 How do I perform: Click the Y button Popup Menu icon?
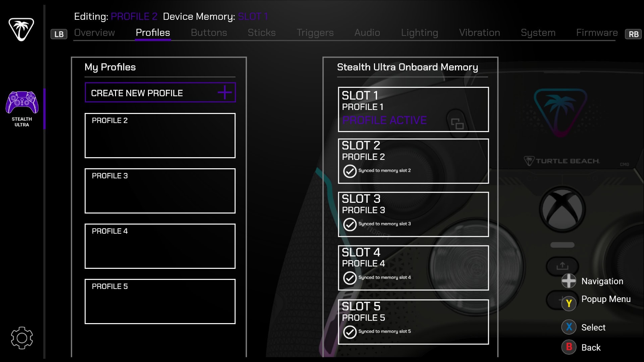(569, 303)
